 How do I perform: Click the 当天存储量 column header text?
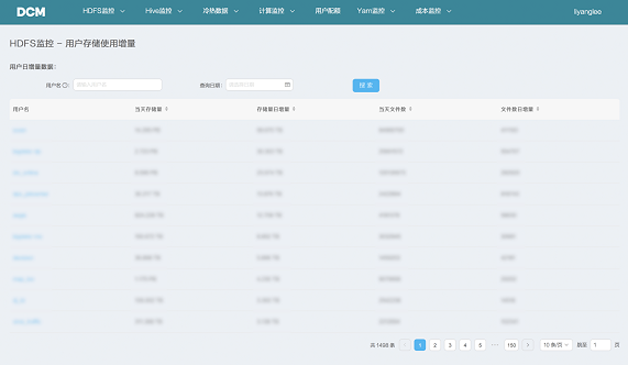pos(148,109)
